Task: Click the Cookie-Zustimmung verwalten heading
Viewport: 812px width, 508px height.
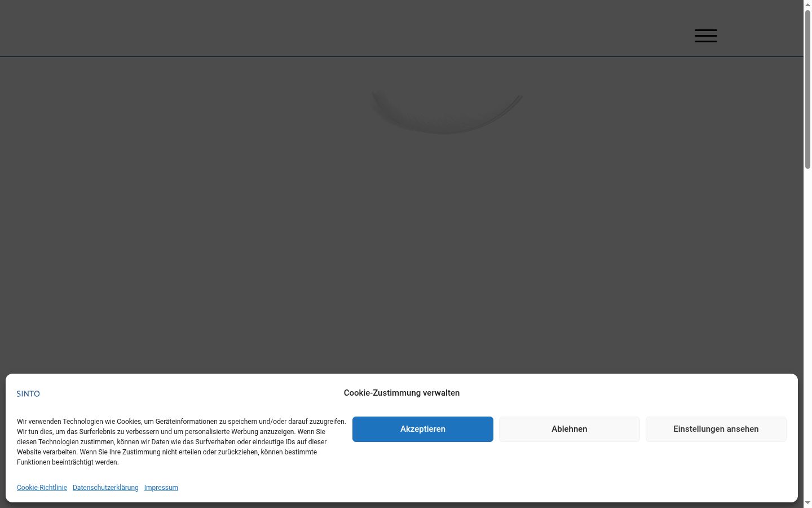Action: coord(401,393)
